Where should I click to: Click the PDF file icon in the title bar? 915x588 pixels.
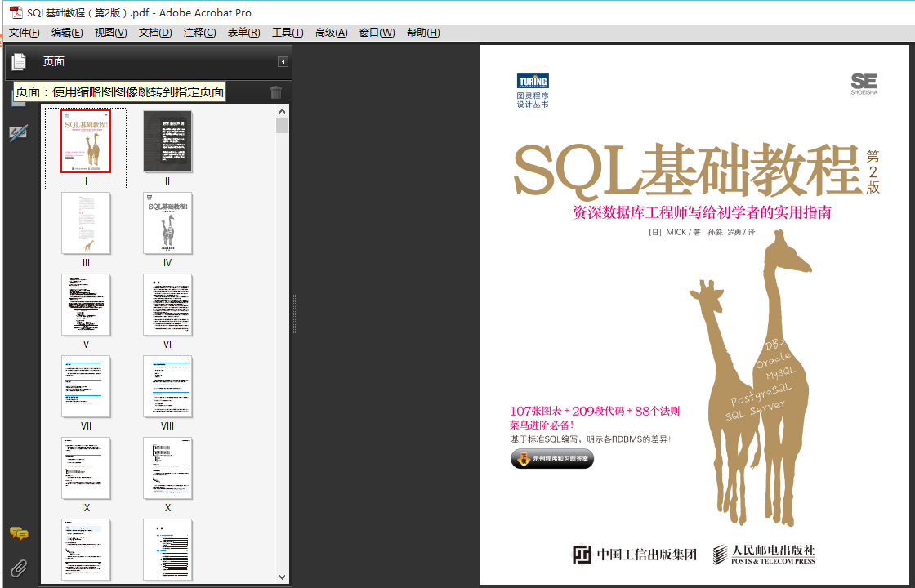click(16, 12)
